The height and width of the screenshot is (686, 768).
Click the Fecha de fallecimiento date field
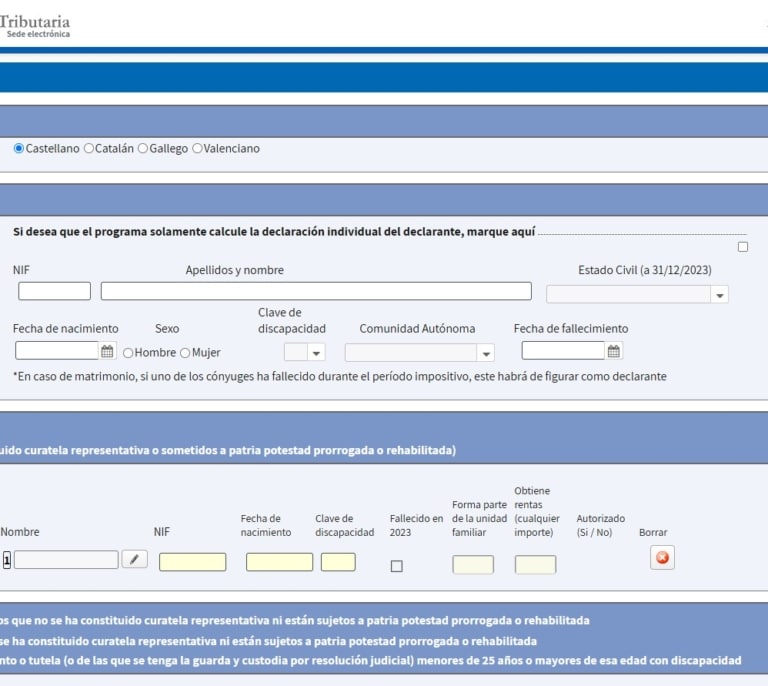point(563,351)
